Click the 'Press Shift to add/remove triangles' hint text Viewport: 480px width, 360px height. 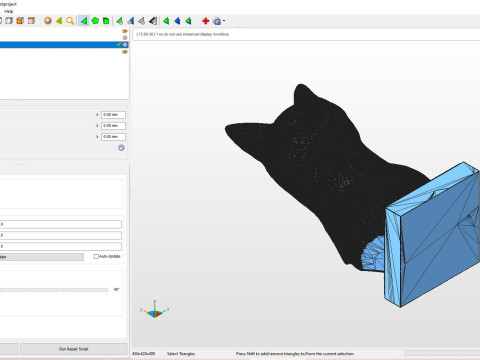[295, 354]
